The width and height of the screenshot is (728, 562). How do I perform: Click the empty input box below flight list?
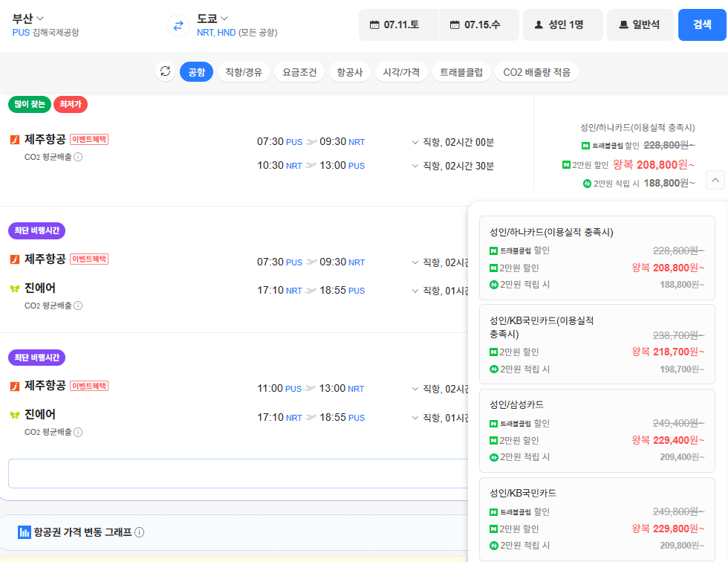[x=238, y=474]
